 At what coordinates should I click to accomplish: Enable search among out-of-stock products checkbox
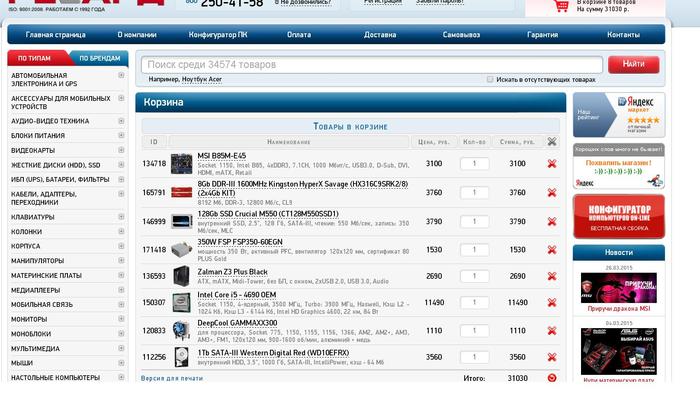point(490,79)
